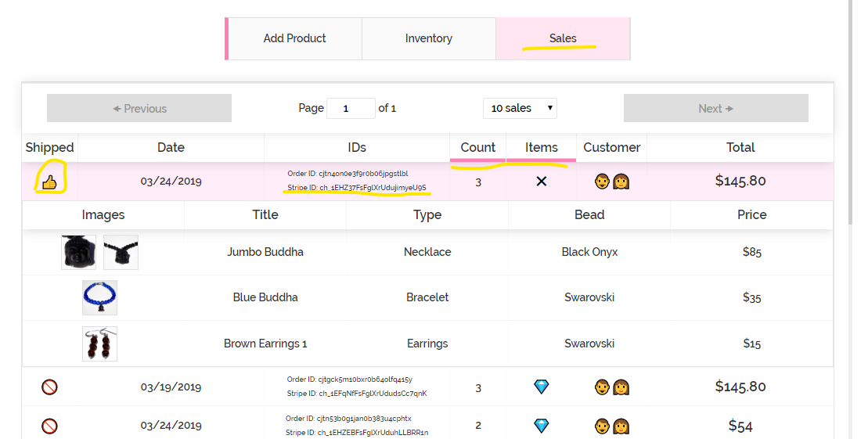
Task: View Blue Buddha bracelet thumbnail
Action: [99, 297]
